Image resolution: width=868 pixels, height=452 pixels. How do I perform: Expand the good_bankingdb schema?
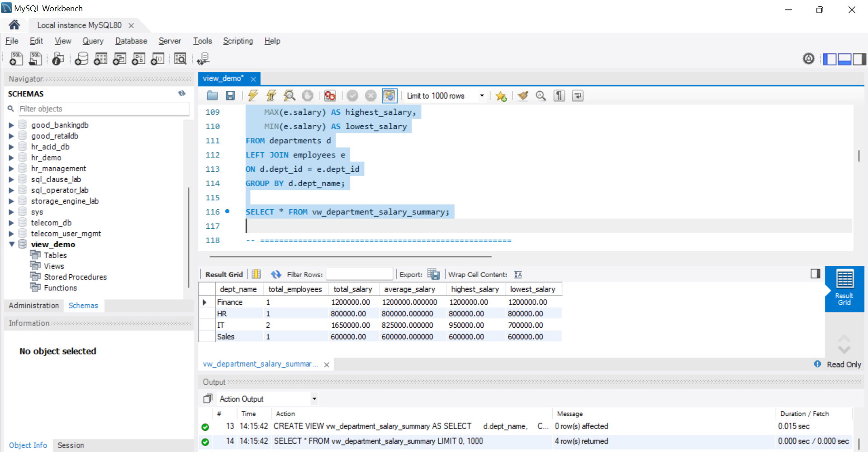pos(11,125)
